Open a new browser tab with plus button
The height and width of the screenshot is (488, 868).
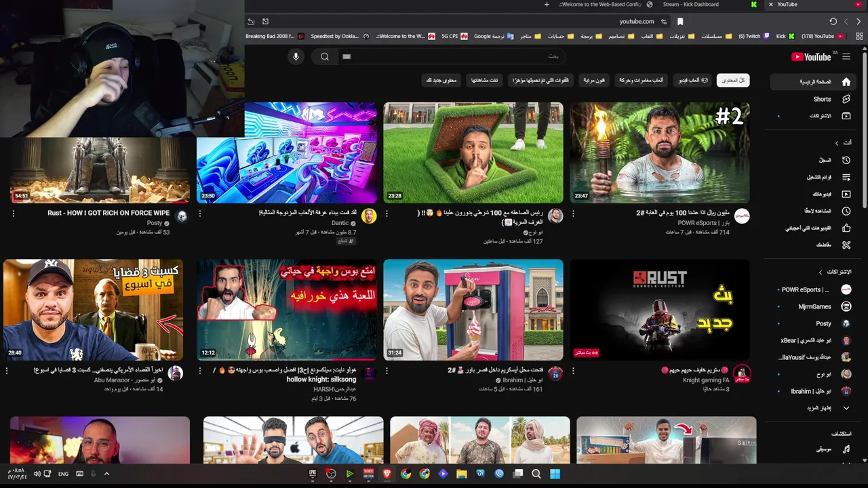pyautogui.click(x=547, y=4)
